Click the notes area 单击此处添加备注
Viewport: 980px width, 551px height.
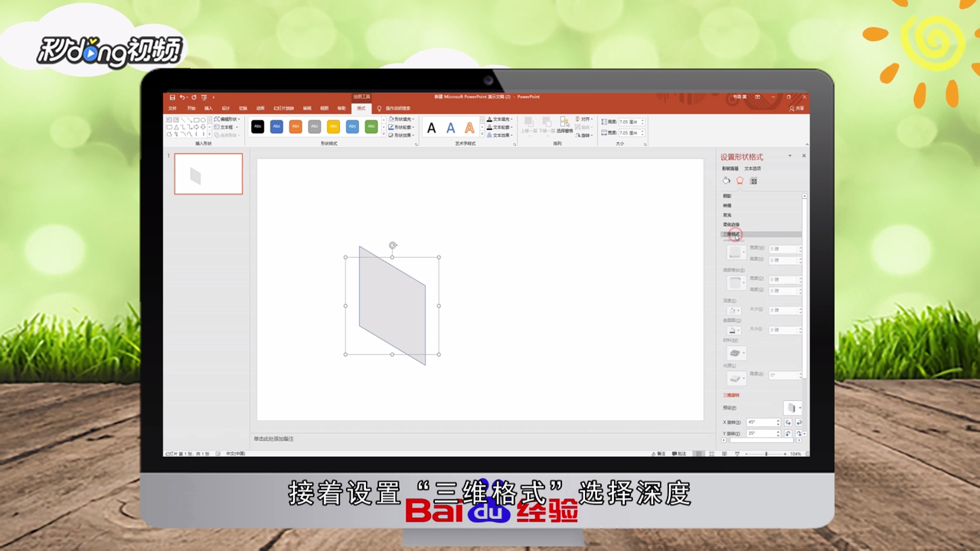pos(274,439)
